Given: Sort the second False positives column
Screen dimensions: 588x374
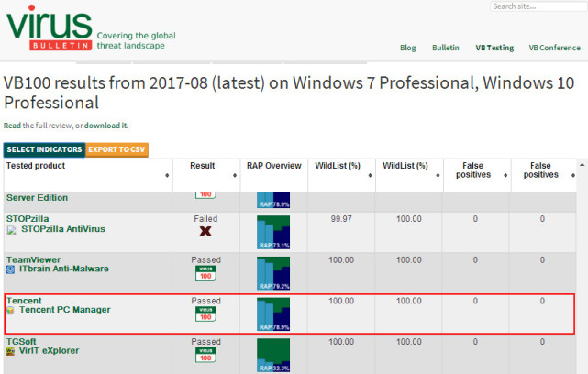Looking at the screenshot, I should tap(573, 175).
